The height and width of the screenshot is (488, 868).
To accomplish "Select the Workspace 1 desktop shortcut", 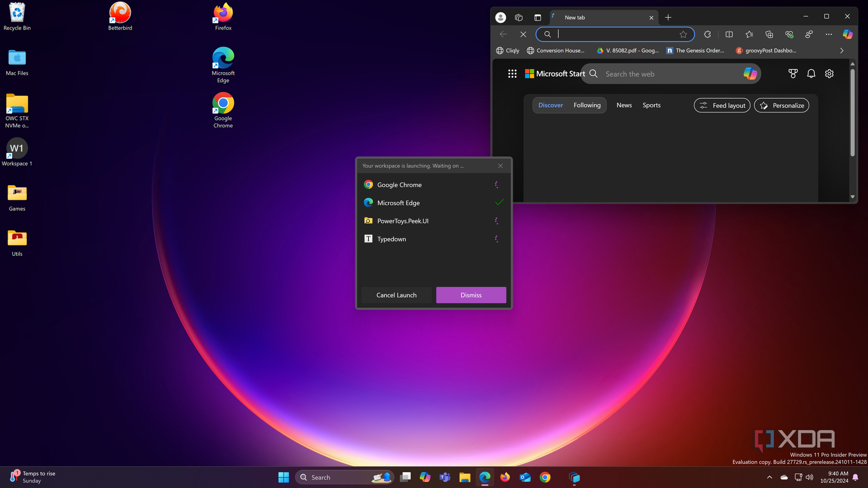I will [17, 152].
